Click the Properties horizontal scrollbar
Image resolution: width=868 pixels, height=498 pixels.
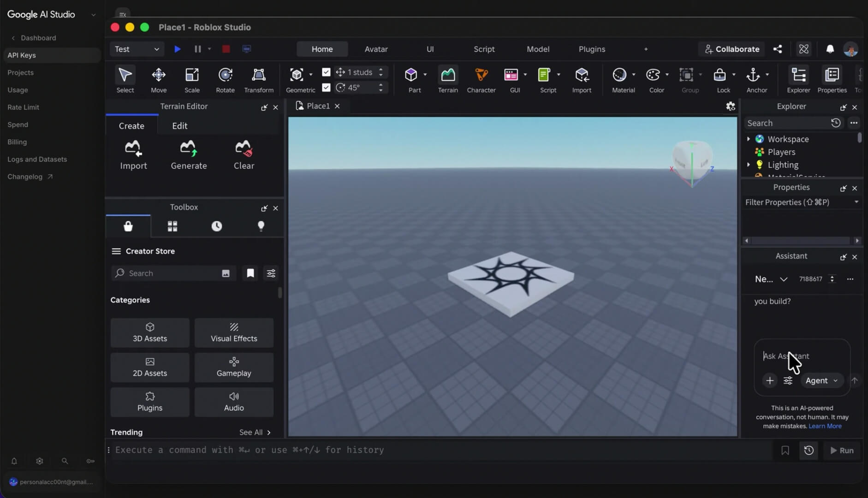point(802,241)
